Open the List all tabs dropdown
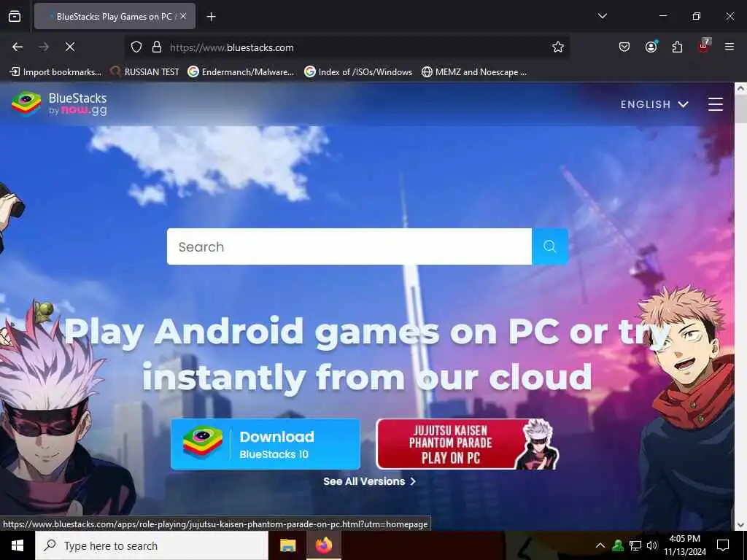Screen dimensions: 747x560 point(602,16)
